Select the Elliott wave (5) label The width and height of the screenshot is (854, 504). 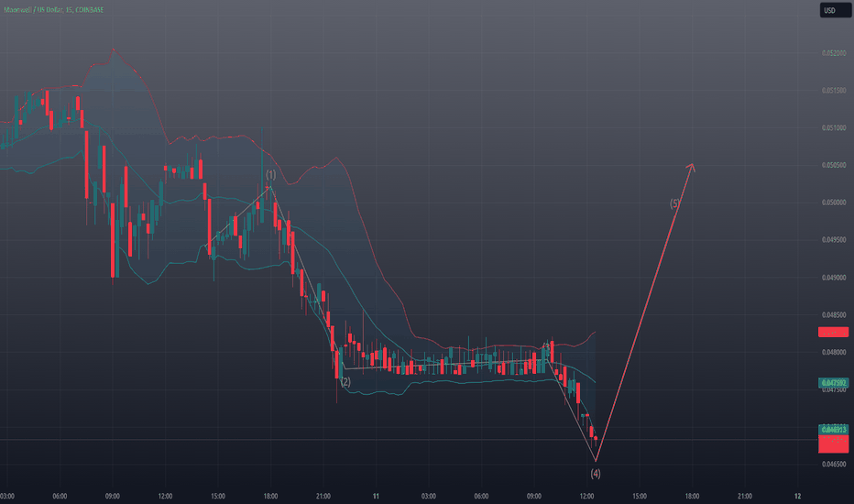point(674,203)
